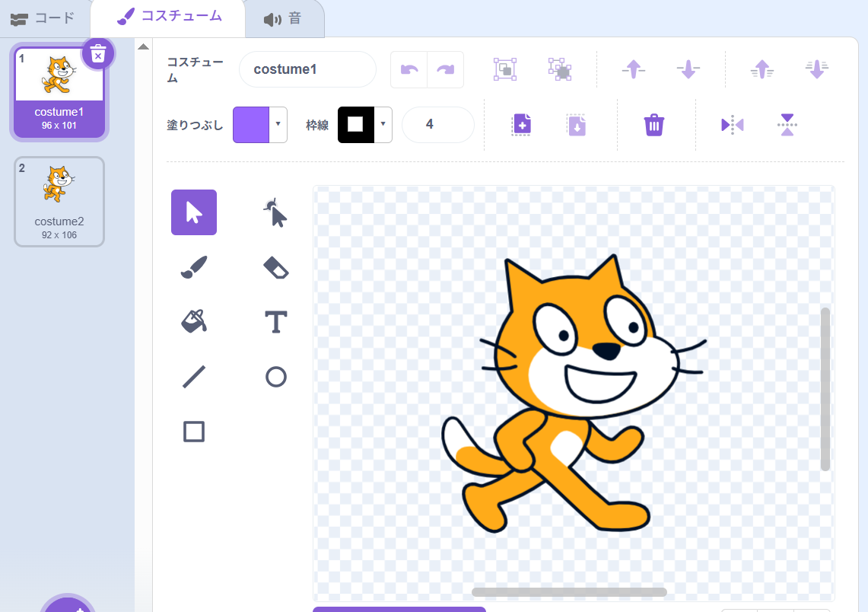Image resolution: width=868 pixels, height=612 pixels.
Task: Pick the Fill bucket tool
Action: pyautogui.click(x=194, y=322)
